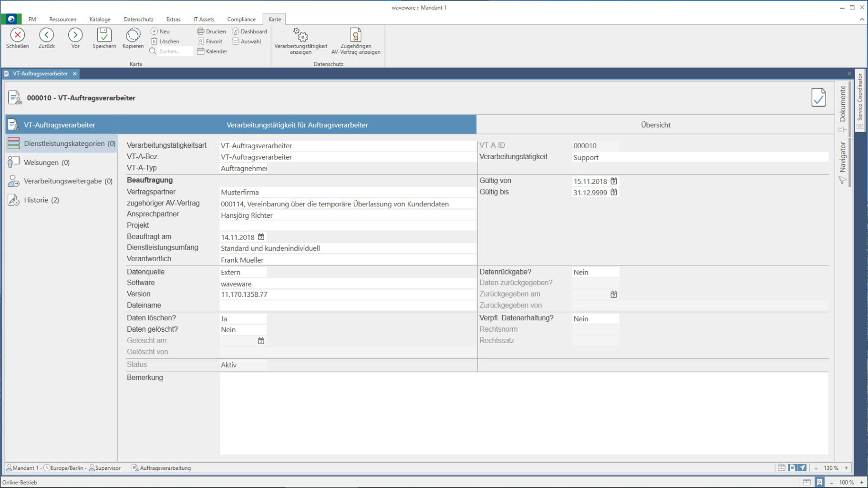The image size is (868, 488).
Task: Open the Kalender from the ribbon
Action: [x=212, y=51]
